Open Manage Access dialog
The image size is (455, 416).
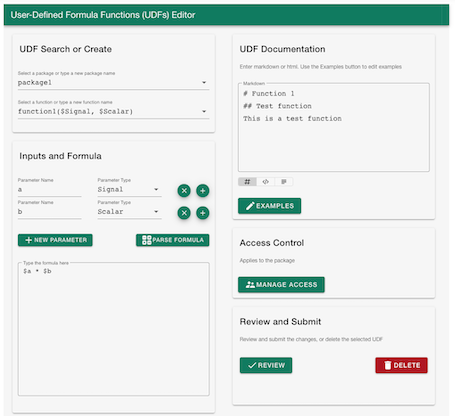pyautogui.click(x=281, y=285)
